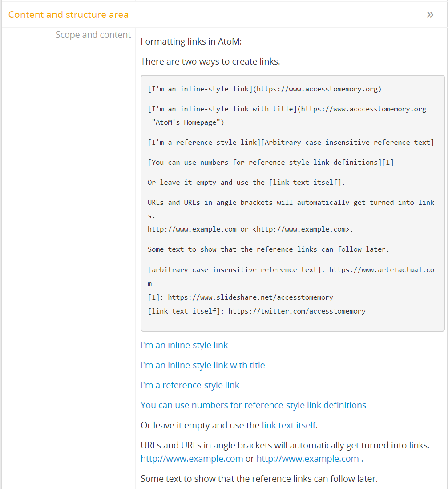Image resolution: width=448 pixels, height=489 pixels.
Task: Click the accesstomemory.org code line in the gray box
Action: pyautogui.click(x=265, y=89)
